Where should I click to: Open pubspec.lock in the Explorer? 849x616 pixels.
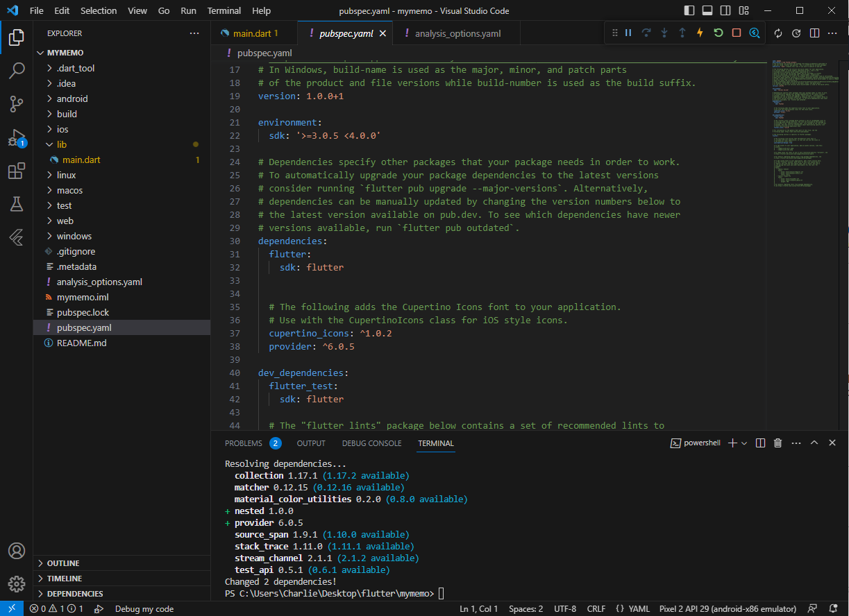coord(121,312)
